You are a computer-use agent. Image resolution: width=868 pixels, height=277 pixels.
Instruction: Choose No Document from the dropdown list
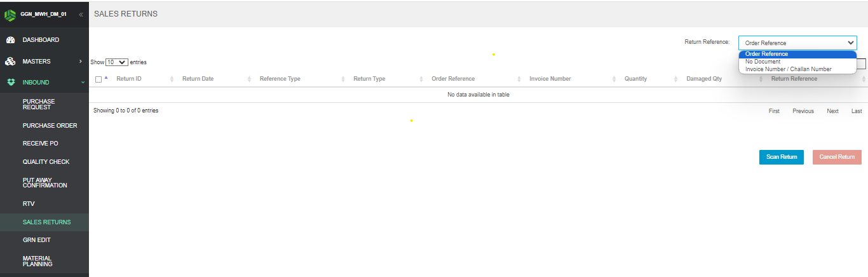point(763,62)
